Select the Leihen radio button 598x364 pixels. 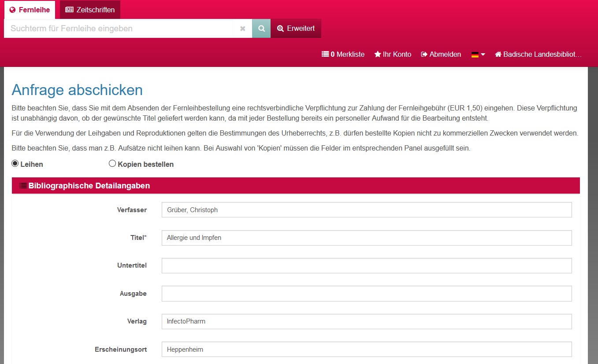(x=15, y=164)
